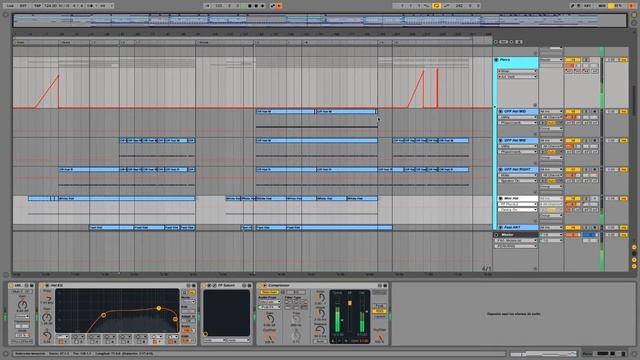The height and width of the screenshot is (360, 640).
Task: Toggle the KEY map mode button
Action: click(587, 6)
